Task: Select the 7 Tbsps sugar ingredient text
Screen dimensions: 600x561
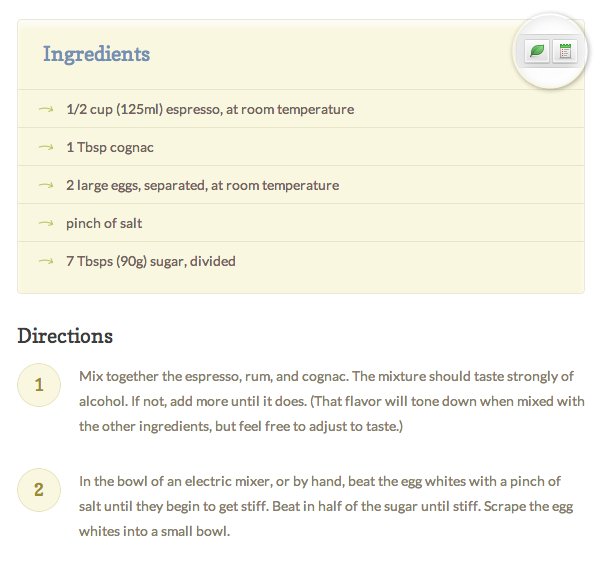Action: coord(151,261)
